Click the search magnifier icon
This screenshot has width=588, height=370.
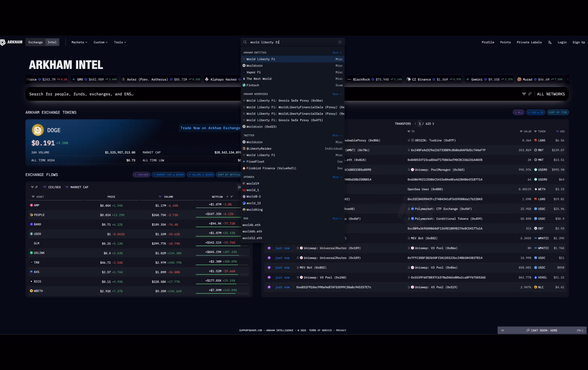(245, 42)
